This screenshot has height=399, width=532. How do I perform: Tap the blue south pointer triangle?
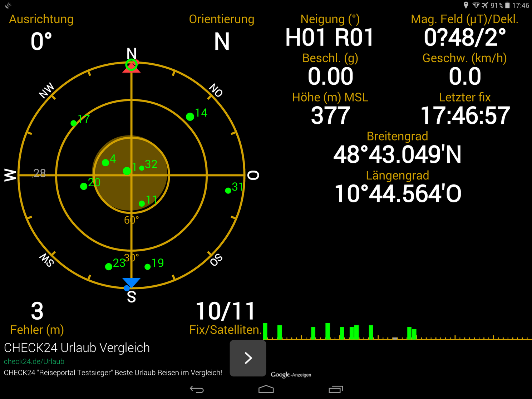click(x=131, y=282)
